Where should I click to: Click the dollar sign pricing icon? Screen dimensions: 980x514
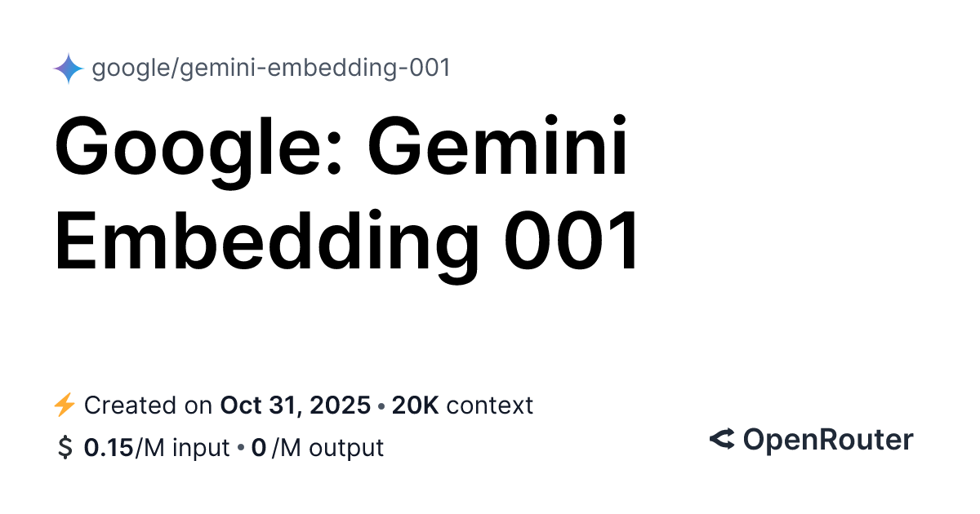pos(64,448)
